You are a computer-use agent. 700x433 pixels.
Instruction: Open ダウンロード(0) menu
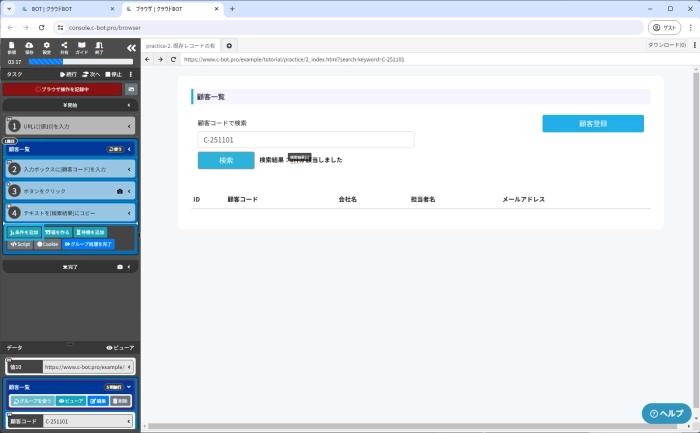pyautogui.click(x=666, y=45)
